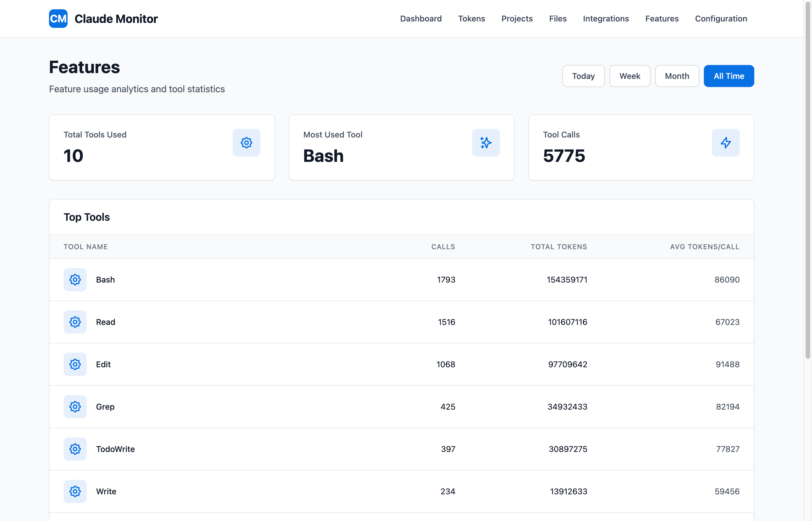
Task: Open the Projects page
Action: [x=517, y=19]
